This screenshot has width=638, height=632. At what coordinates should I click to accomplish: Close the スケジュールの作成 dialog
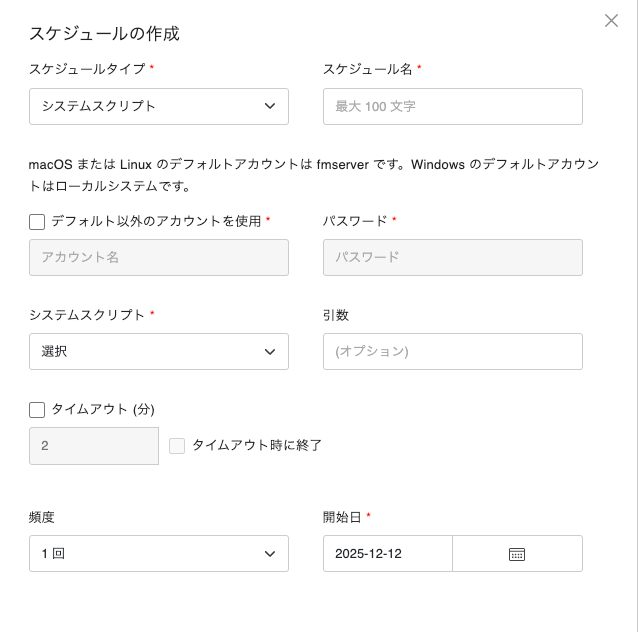[x=611, y=20]
